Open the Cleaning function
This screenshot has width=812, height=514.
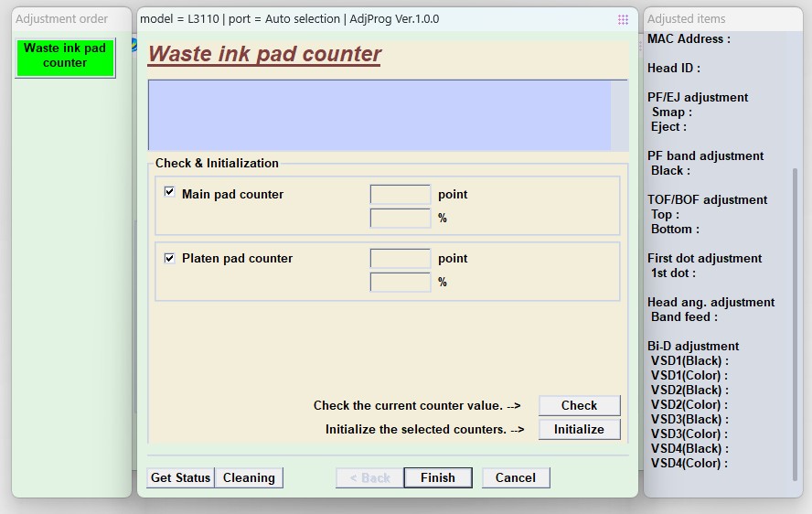pos(249,477)
